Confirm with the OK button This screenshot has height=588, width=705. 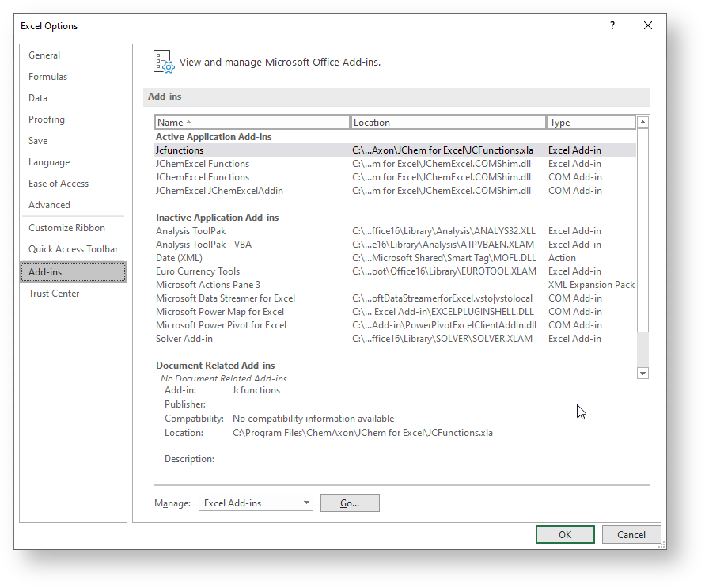tap(565, 535)
